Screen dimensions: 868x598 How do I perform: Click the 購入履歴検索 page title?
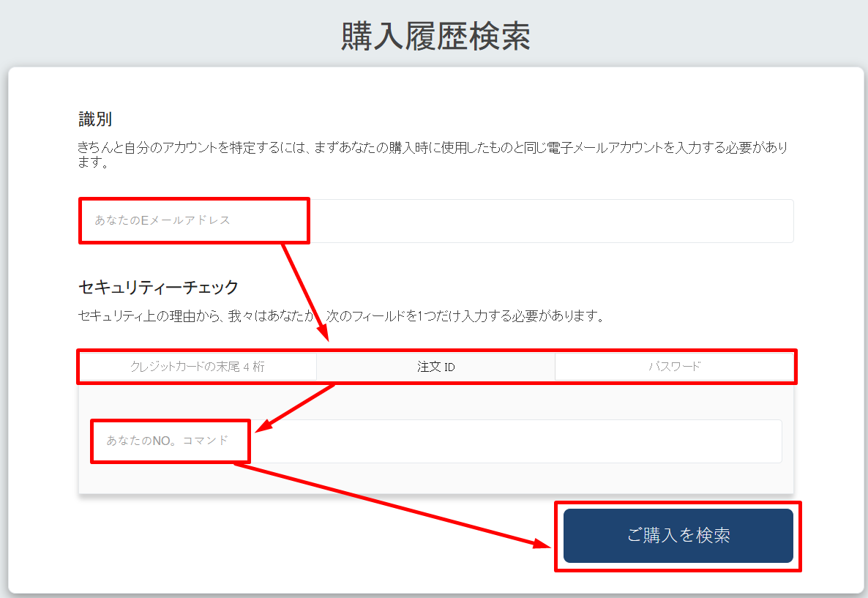[435, 37]
